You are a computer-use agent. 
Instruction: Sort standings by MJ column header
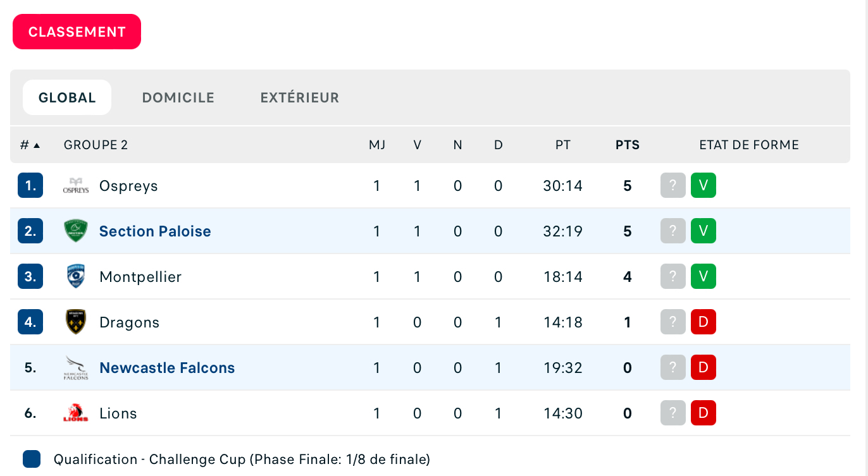pos(377,145)
